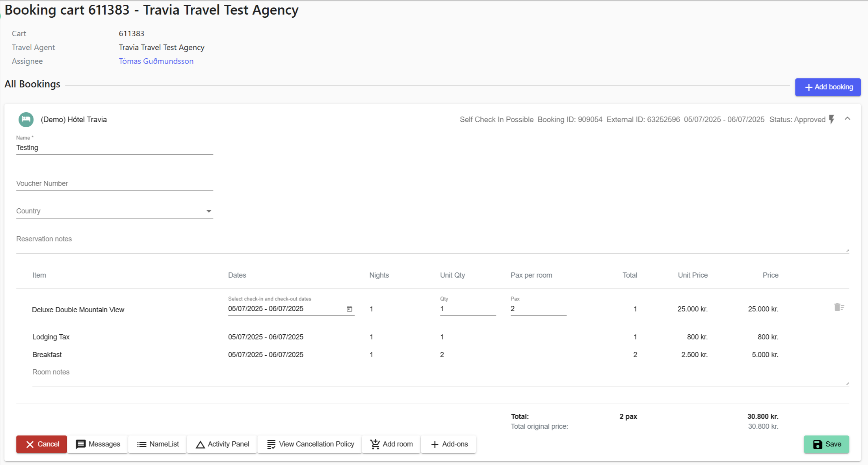Collapse the Hótel Travia booking card
This screenshot has height=465, width=868.
(x=848, y=119)
